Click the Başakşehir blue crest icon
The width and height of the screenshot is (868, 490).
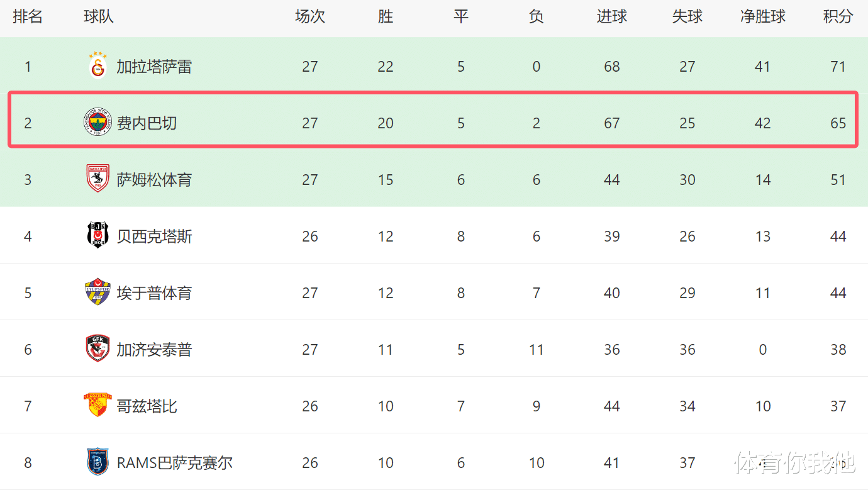point(97,462)
